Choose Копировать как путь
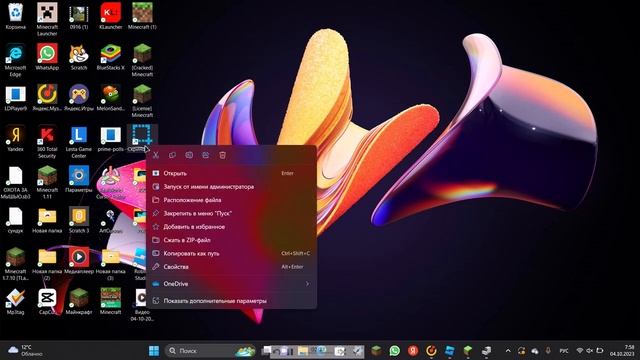The width and height of the screenshot is (640, 360). click(231, 253)
